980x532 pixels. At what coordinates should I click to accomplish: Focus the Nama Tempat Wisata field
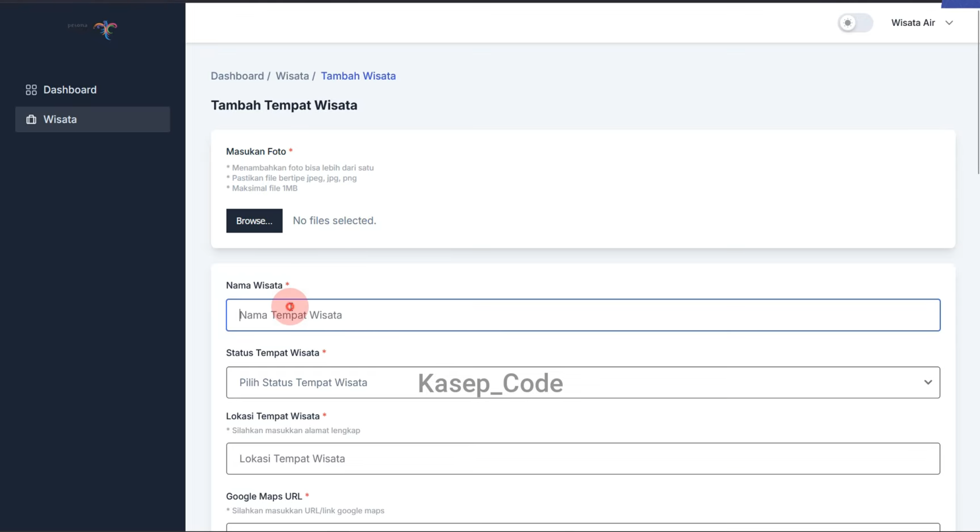583,315
